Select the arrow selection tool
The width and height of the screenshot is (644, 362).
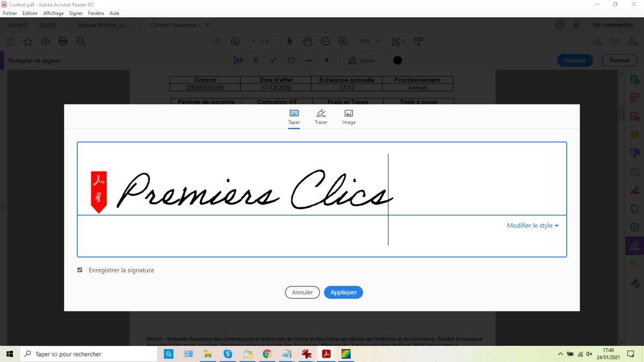click(x=290, y=41)
